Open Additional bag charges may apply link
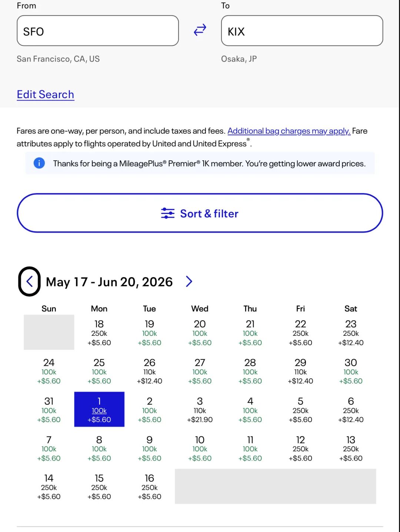Screen dimensions: 400x532 (289, 131)
